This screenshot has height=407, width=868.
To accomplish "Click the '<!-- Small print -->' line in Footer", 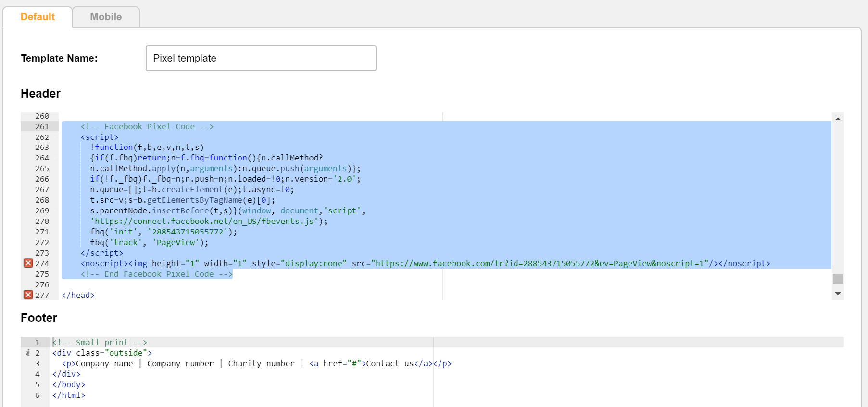I will click(100, 342).
